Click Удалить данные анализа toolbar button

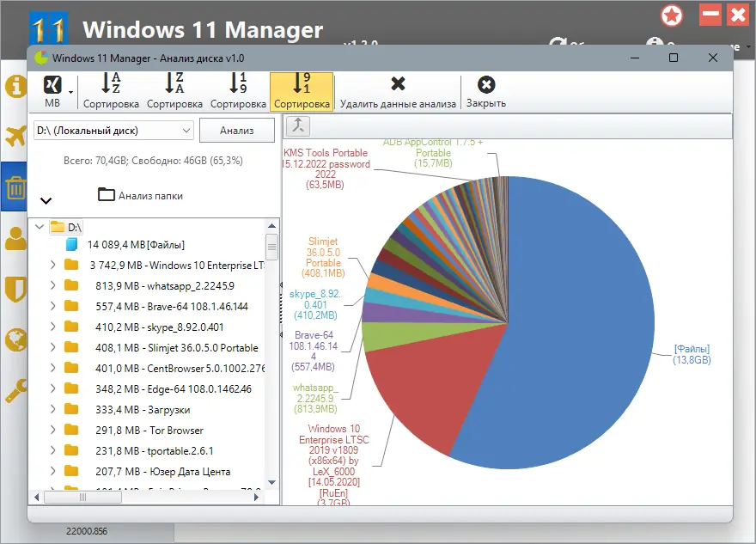pos(398,91)
